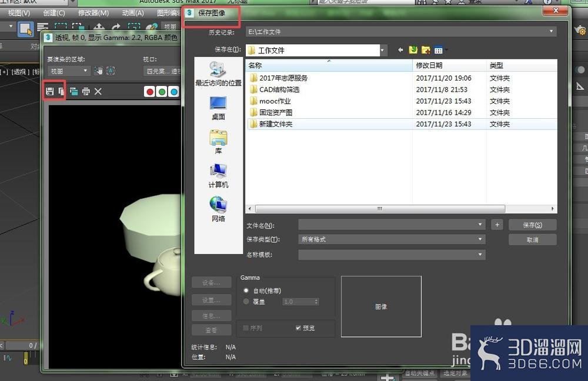The width and height of the screenshot is (588, 381).
Task: Toggle the 预览 checkbox
Action: [x=298, y=327]
